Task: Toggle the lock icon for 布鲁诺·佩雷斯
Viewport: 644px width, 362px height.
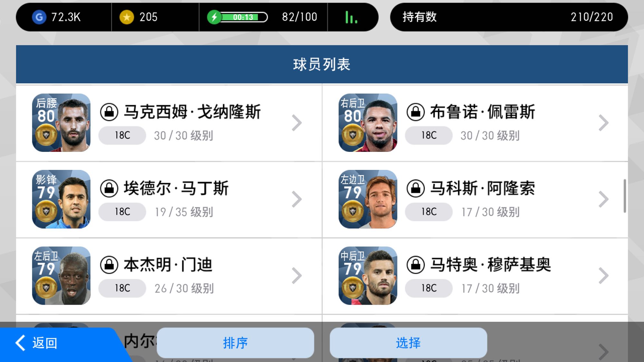Action: pyautogui.click(x=416, y=112)
